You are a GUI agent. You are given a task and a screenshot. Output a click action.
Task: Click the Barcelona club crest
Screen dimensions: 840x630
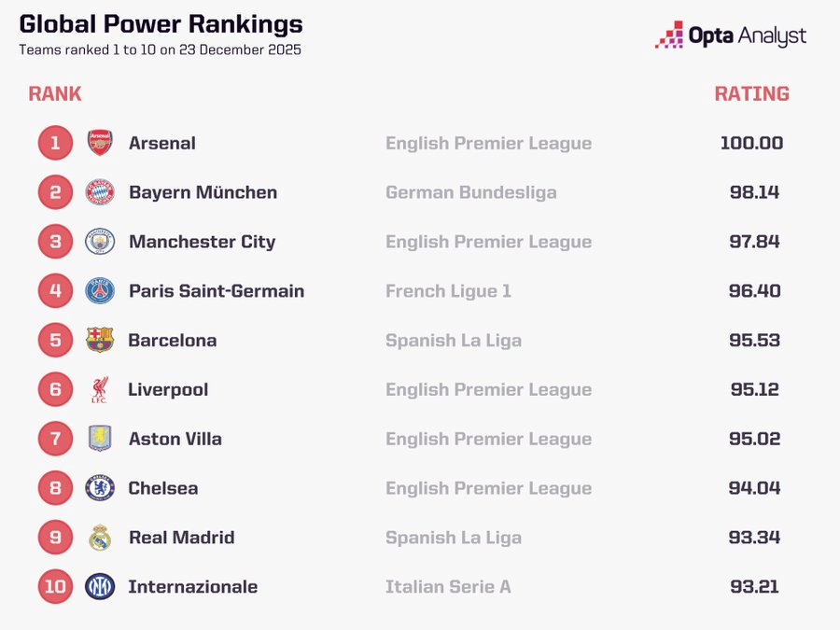[100, 340]
